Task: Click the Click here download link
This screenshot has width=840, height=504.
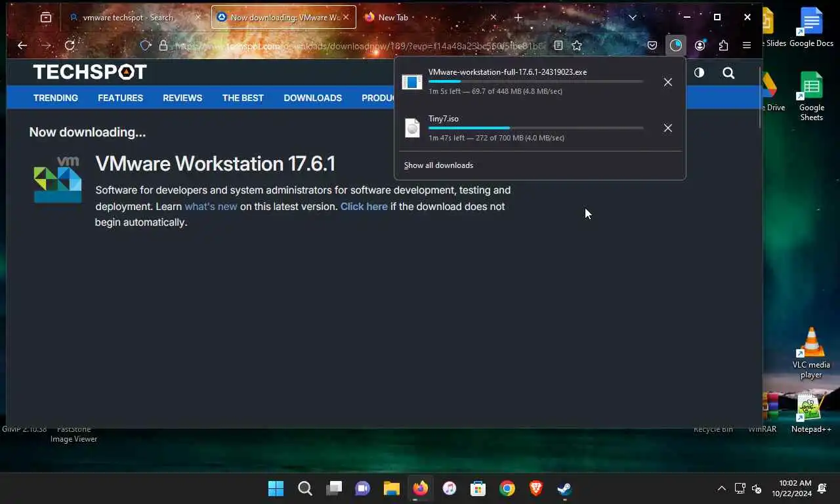Action: tap(364, 206)
